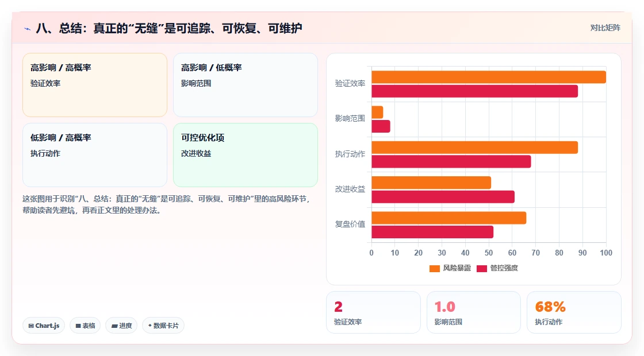The height and width of the screenshot is (356, 644).
Task: Click the Chart.js tag chip
Action: (x=44, y=326)
